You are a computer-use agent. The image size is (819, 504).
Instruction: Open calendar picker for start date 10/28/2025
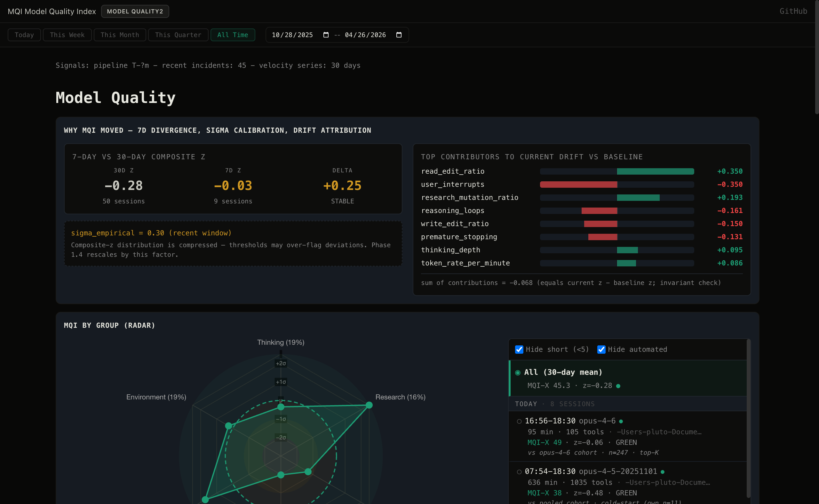326,35
